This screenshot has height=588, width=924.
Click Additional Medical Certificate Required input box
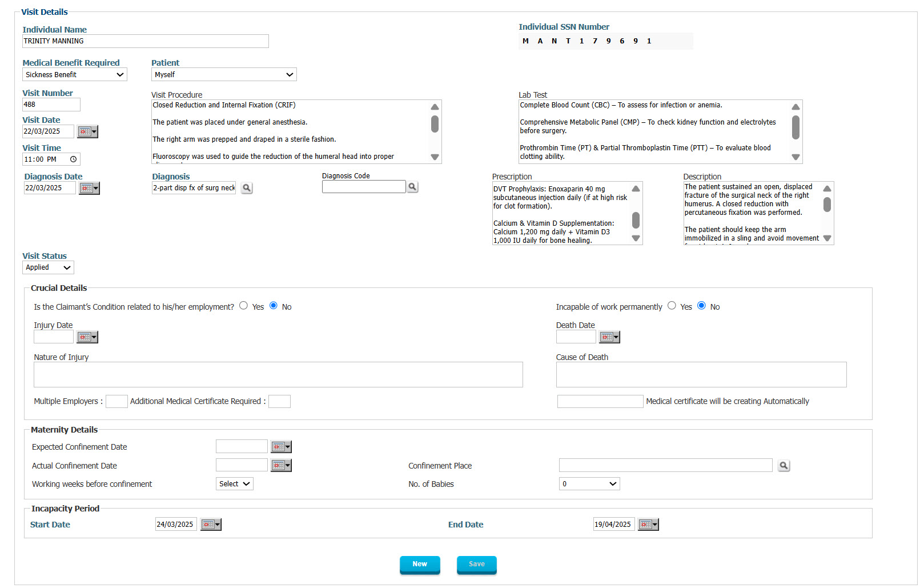point(279,402)
